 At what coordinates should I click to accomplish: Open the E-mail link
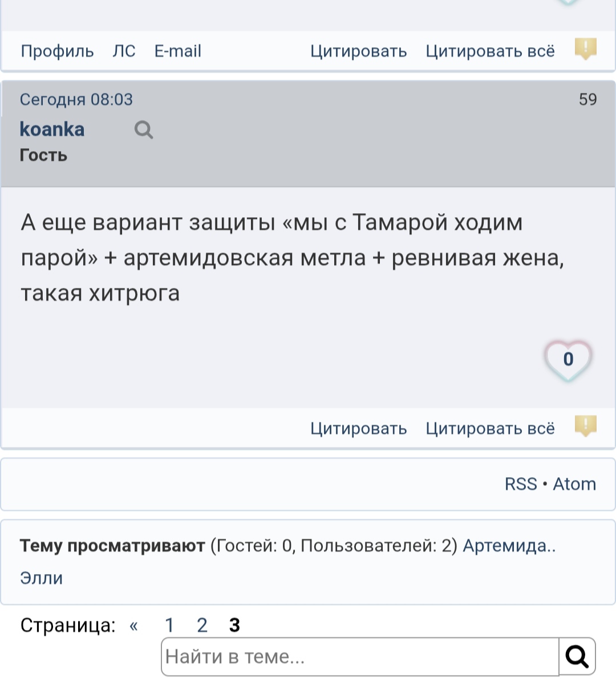click(177, 51)
